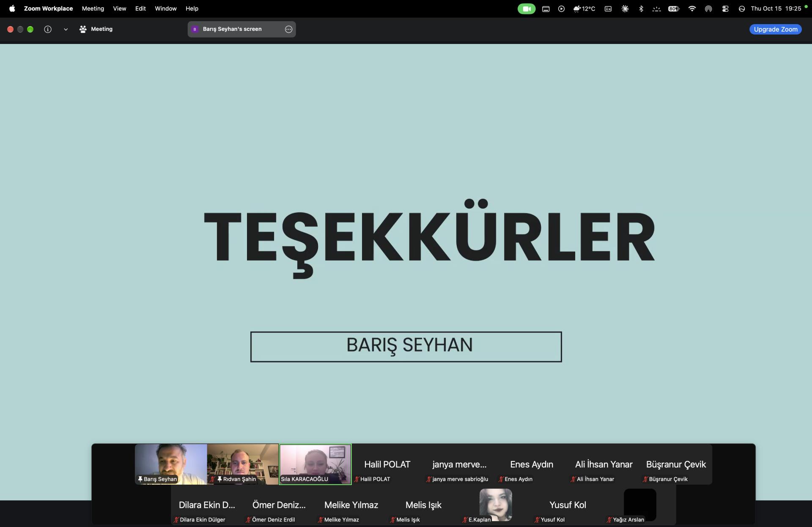The width and height of the screenshot is (812, 527).
Task: Select the Yağız Arslan participant tile
Action: (x=640, y=505)
